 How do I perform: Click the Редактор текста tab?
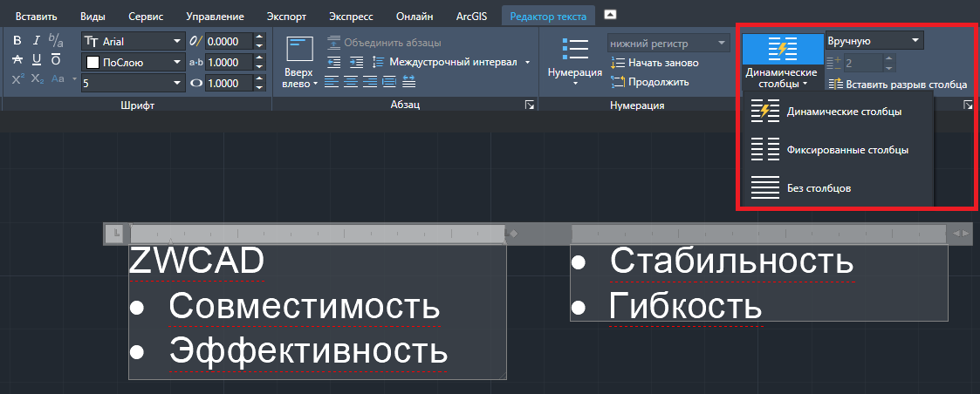click(548, 17)
